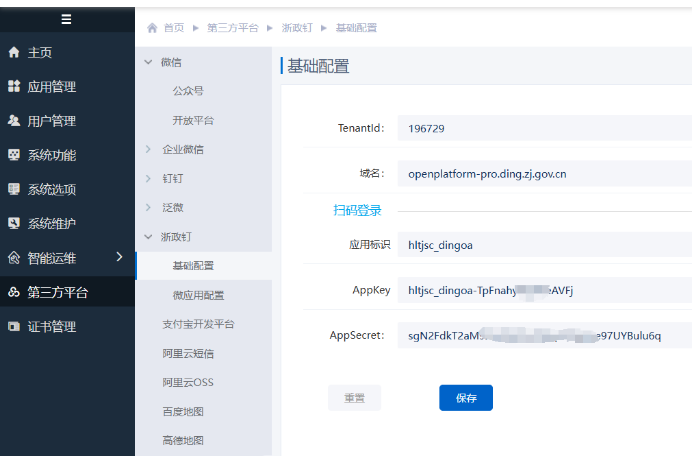Expand the 钉钉 tree group
This screenshot has width=693, height=456.
click(148, 178)
